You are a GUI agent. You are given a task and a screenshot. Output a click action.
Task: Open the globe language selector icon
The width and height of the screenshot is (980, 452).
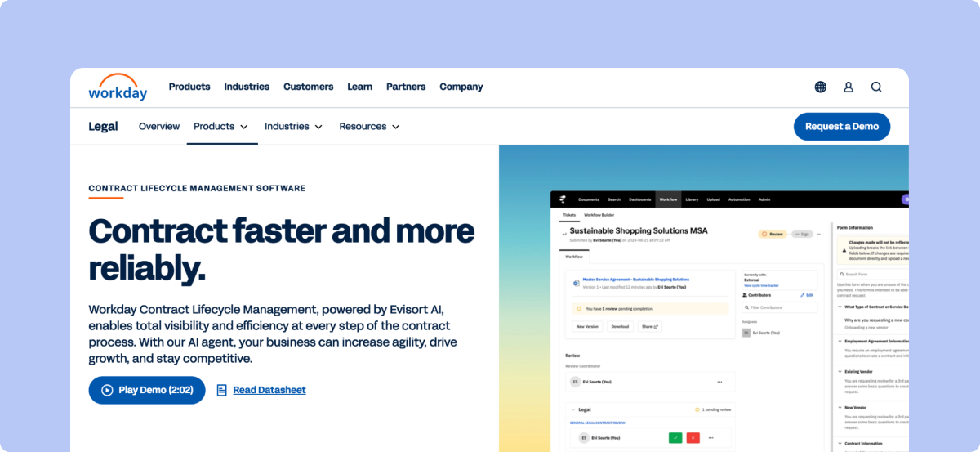[x=821, y=87]
